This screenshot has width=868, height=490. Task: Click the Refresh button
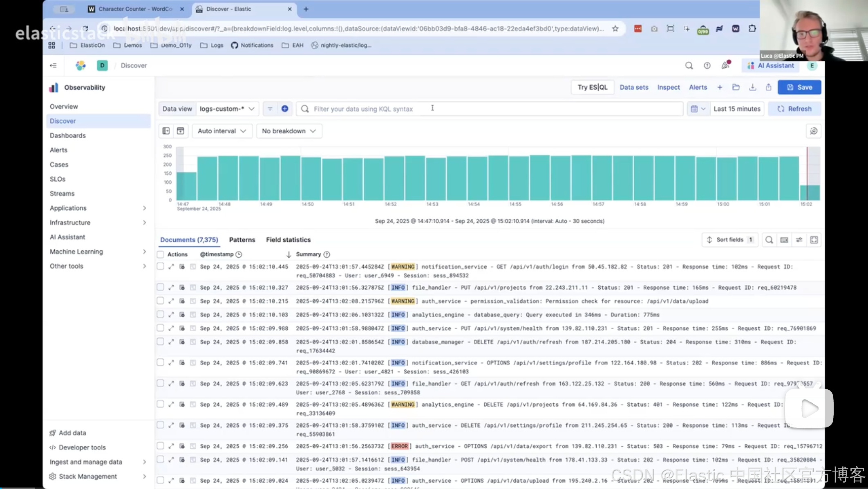[794, 109]
